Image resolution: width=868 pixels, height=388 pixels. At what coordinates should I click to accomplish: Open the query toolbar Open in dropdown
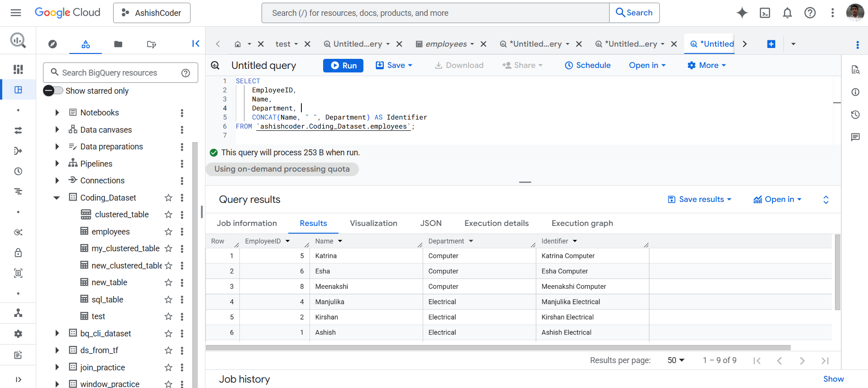click(648, 65)
